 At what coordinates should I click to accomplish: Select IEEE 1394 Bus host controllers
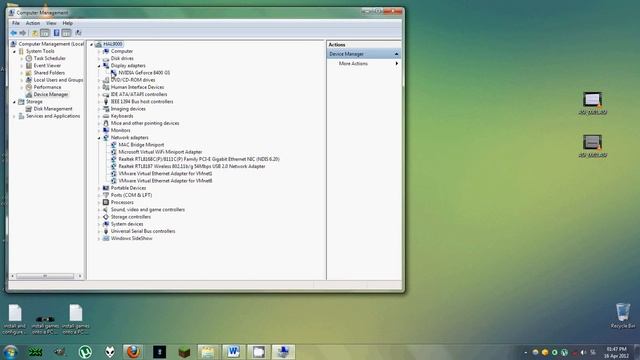point(142,102)
